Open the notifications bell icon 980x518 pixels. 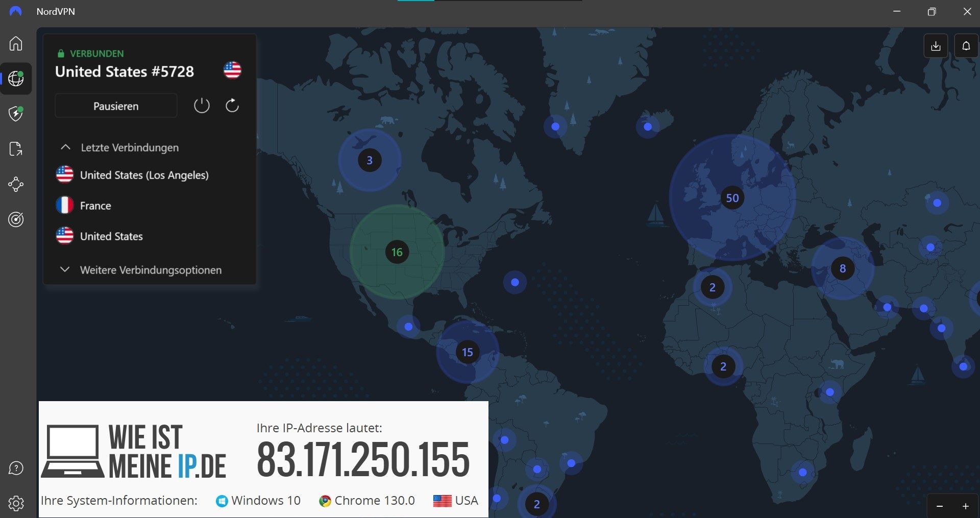pyautogui.click(x=966, y=46)
